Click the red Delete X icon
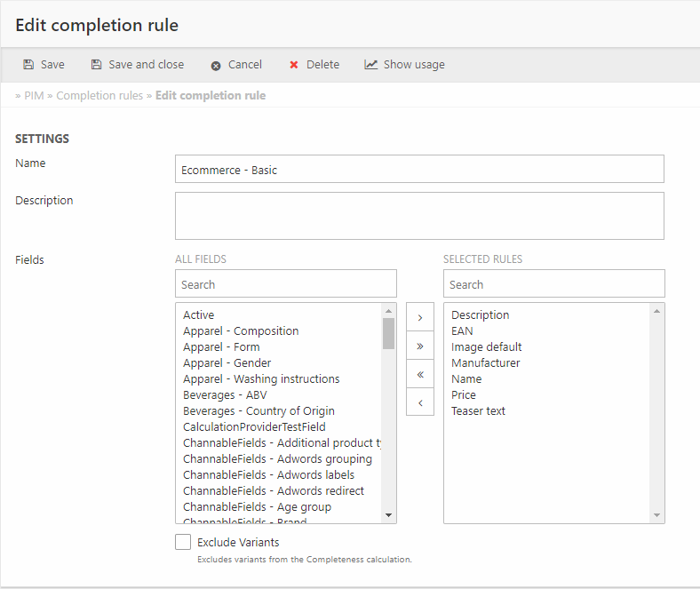This screenshot has height=589, width=700. click(x=294, y=65)
